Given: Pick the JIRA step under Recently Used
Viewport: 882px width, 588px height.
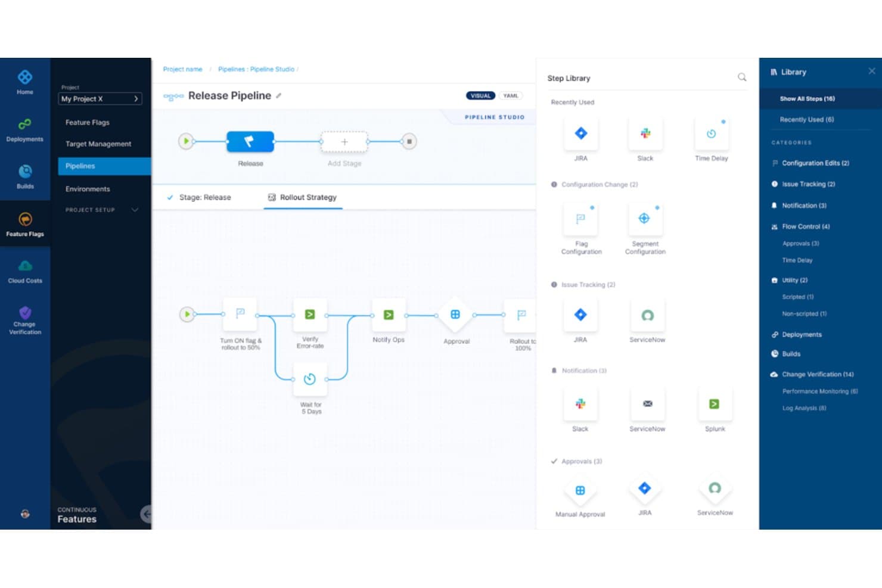Looking at the screenshot, I should pos(581,133).
